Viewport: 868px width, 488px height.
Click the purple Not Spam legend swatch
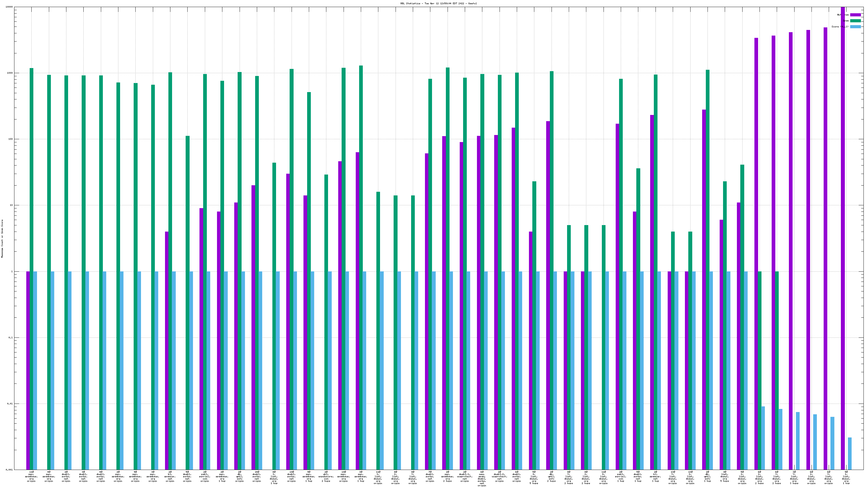click(x=855, y=15)
